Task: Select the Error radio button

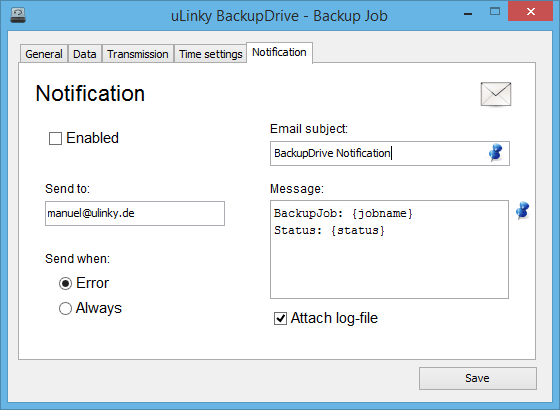Action: (65, 284)
